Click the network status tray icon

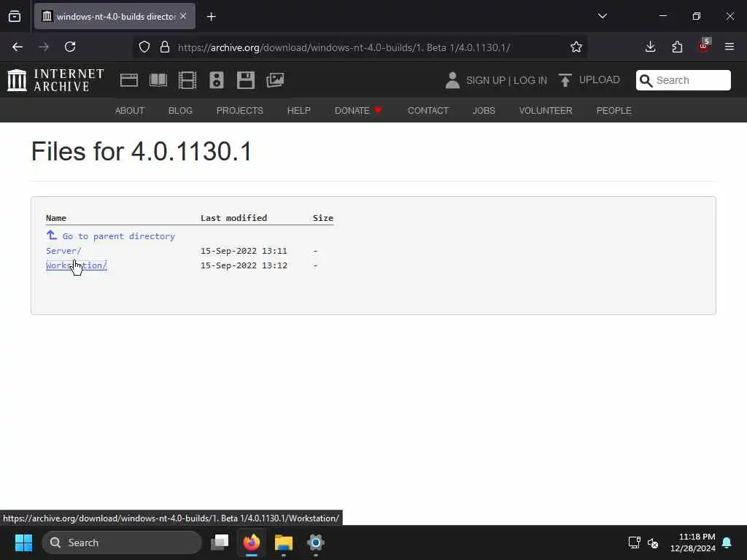635,542
